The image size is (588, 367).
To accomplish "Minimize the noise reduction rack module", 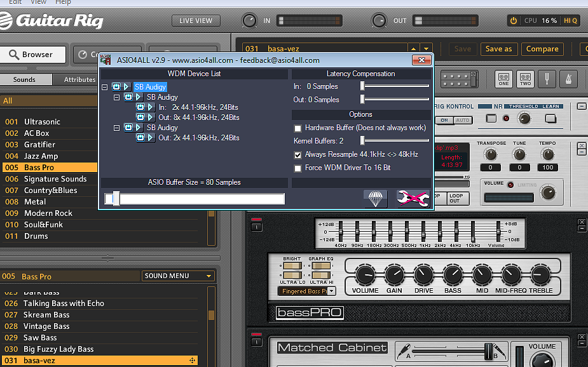I will (581, 107).
